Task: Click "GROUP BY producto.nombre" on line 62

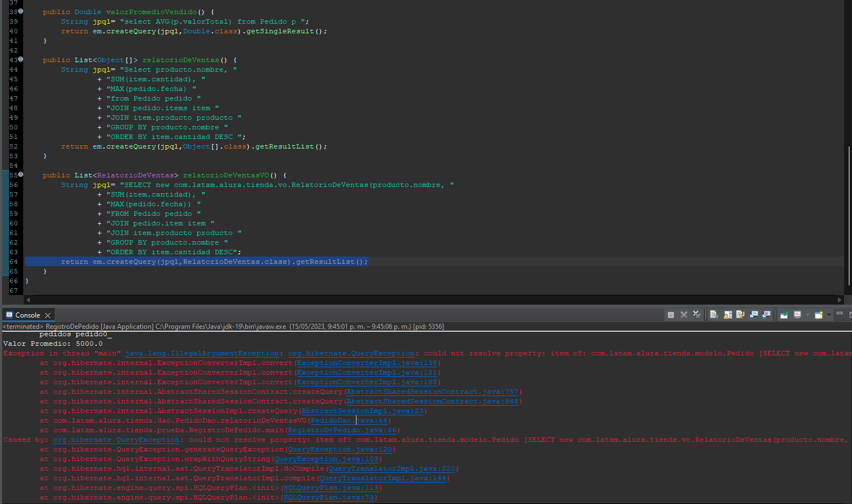Action: click(x=165, y=242)
